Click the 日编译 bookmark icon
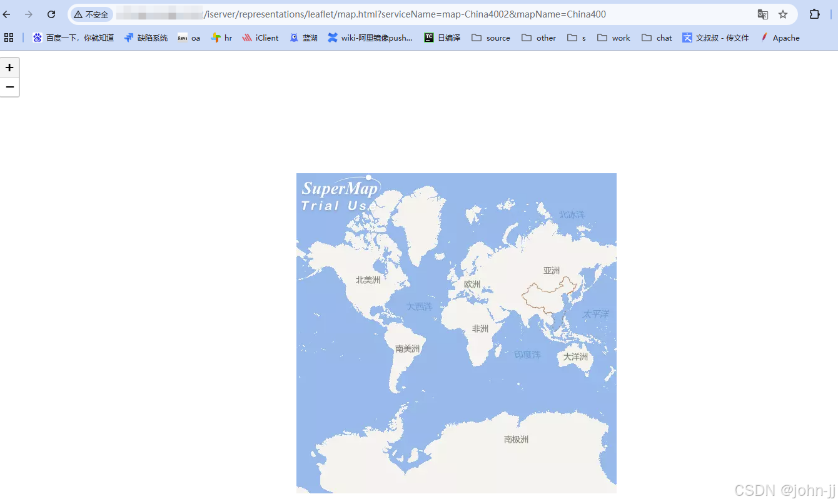 click(428, 38)
